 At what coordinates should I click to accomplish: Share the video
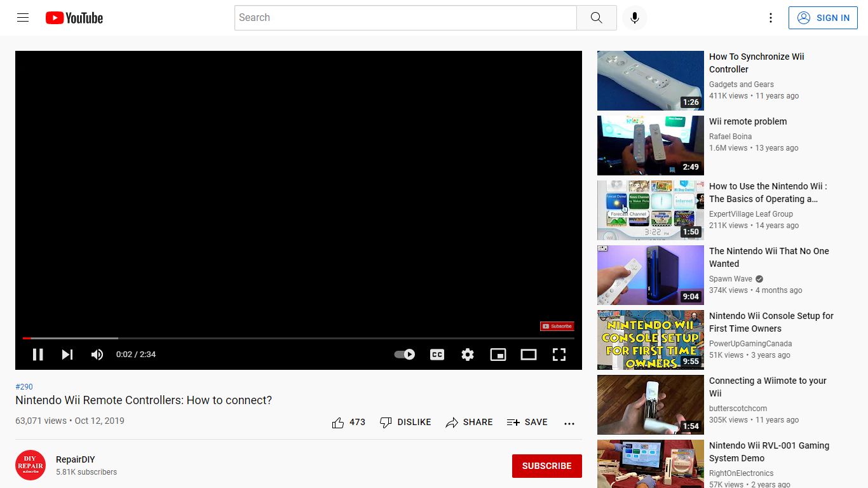tap(469, 422)
